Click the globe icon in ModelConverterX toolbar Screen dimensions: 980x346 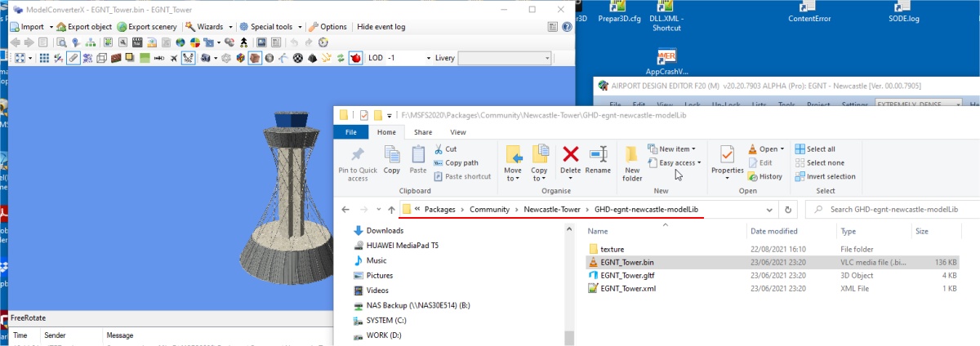tap(180, 42)
